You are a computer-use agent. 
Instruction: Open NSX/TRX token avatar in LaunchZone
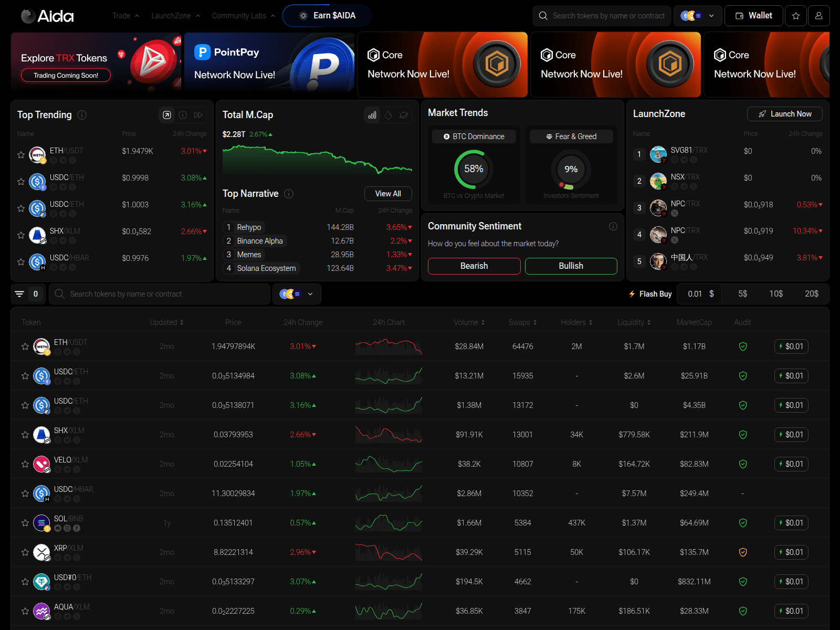pos(658,181)
